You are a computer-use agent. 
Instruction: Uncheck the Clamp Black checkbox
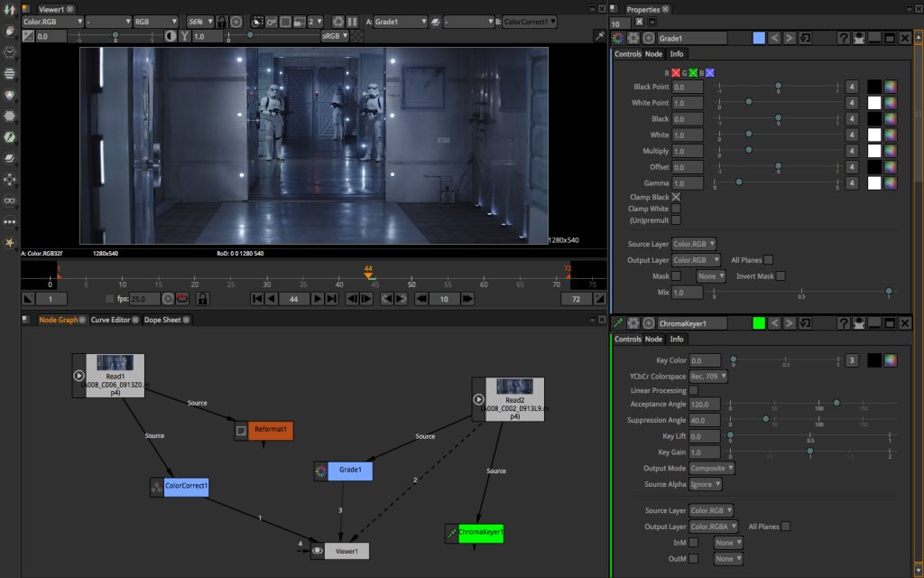(x=676, y=197)
